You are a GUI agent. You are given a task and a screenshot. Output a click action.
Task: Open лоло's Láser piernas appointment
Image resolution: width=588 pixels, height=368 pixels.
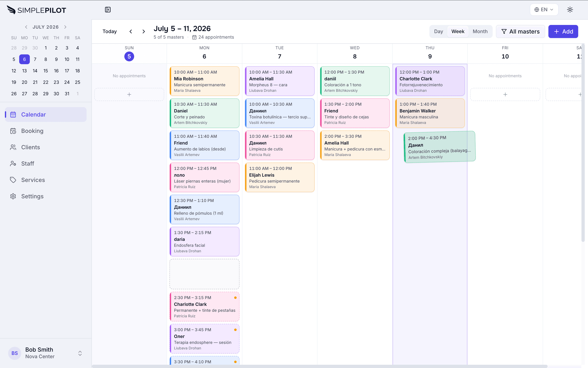[204, 177]
